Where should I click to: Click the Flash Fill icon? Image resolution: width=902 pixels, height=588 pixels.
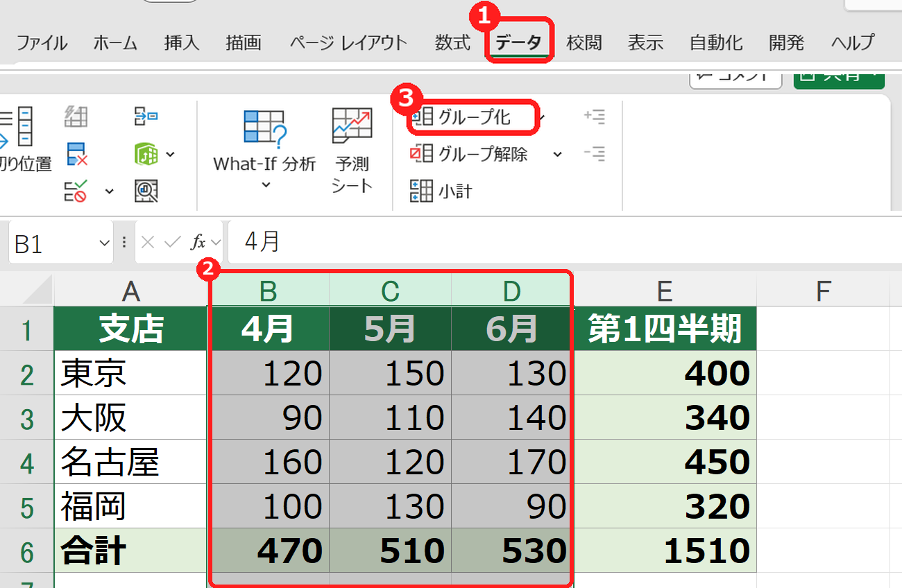(x=76, y=116)
